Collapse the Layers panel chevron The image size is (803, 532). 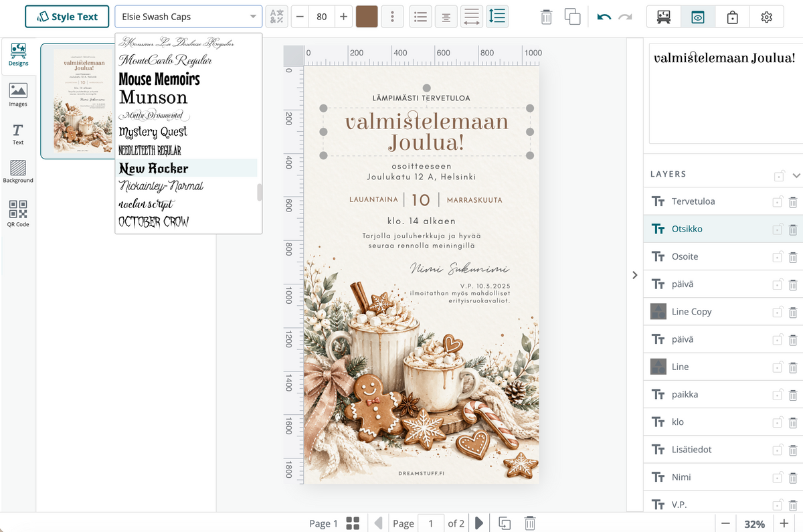point(796,175)
